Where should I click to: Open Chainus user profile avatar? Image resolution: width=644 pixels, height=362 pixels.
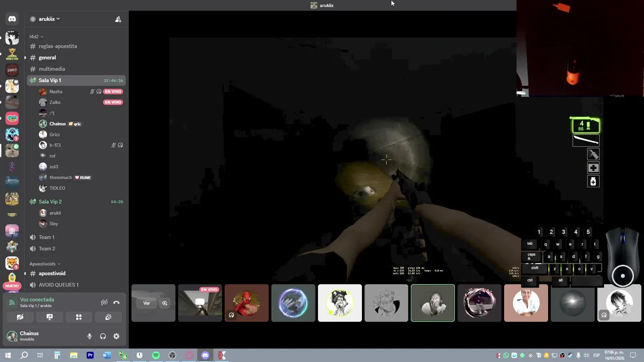[x=12, y=336]
